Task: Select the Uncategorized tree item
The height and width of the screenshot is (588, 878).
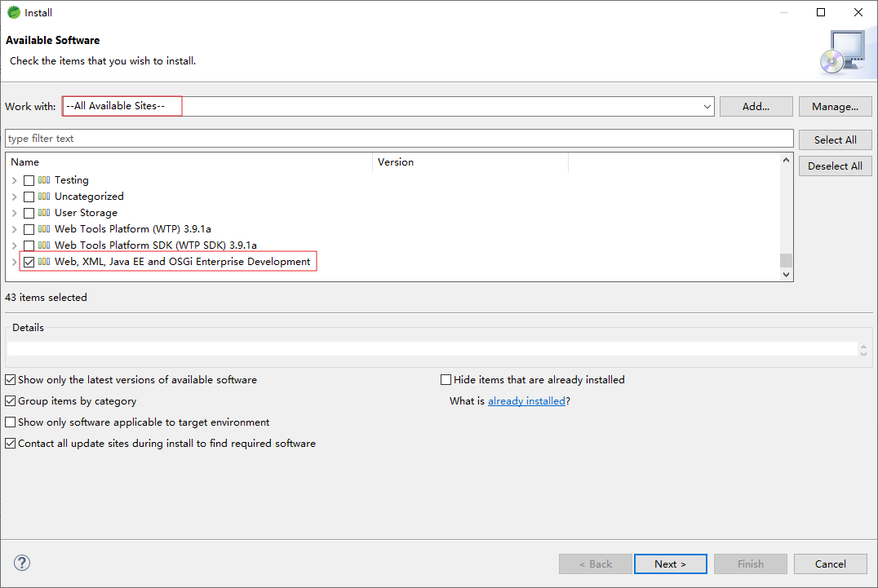Action: (89, 197)
